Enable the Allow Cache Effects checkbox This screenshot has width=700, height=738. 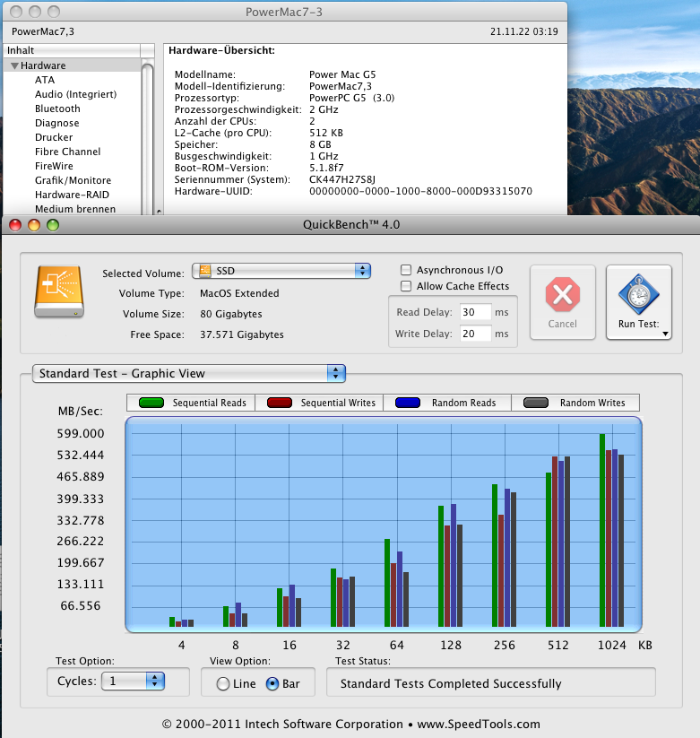pyautogui.click(x=405, y=286)
